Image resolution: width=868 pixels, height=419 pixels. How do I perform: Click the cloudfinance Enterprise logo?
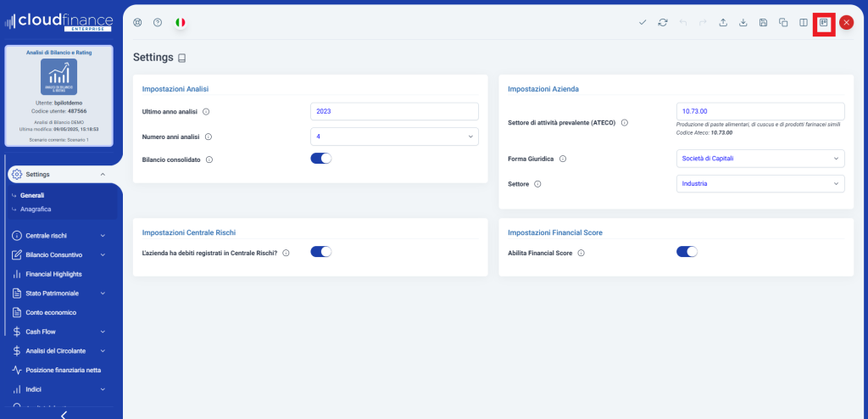coord(58,22)
